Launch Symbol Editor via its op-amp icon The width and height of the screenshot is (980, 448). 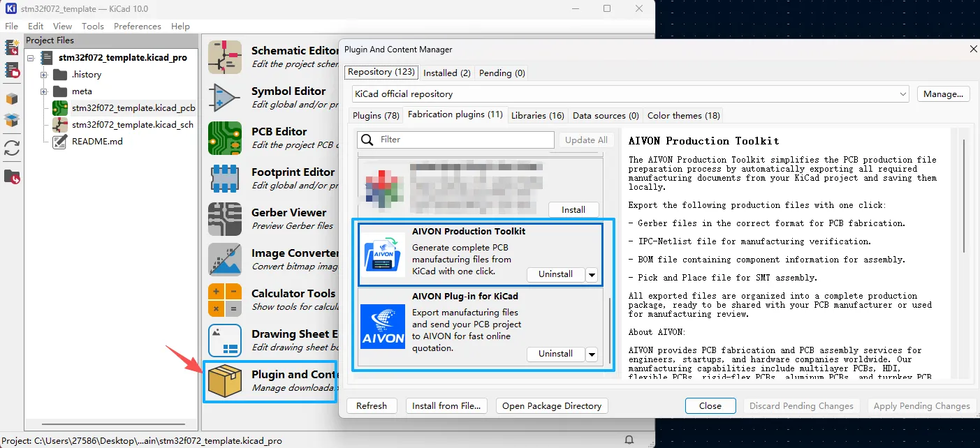[225, 98]
